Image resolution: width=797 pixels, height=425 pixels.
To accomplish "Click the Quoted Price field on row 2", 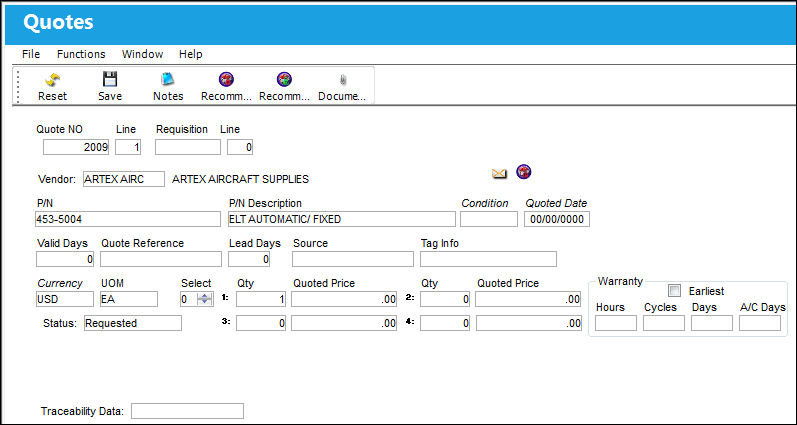I will [529, 299].
